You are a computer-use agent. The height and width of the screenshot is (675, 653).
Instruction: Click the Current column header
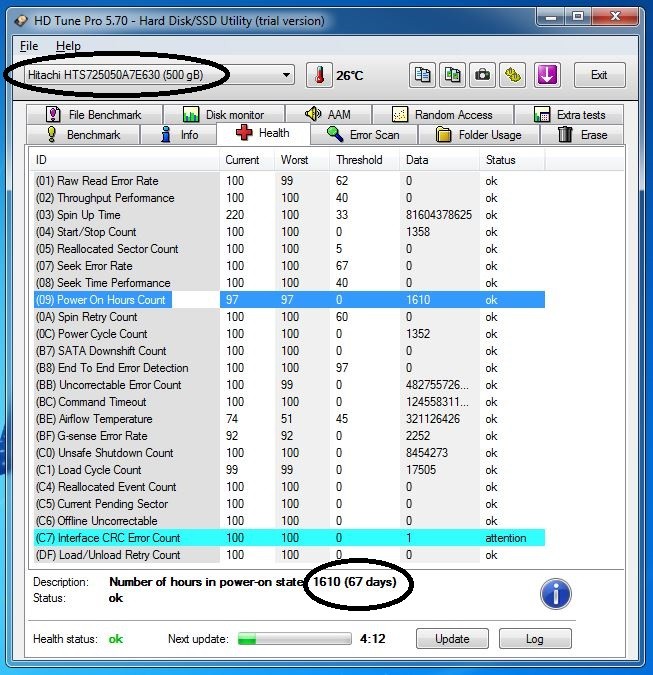point(247,160)
